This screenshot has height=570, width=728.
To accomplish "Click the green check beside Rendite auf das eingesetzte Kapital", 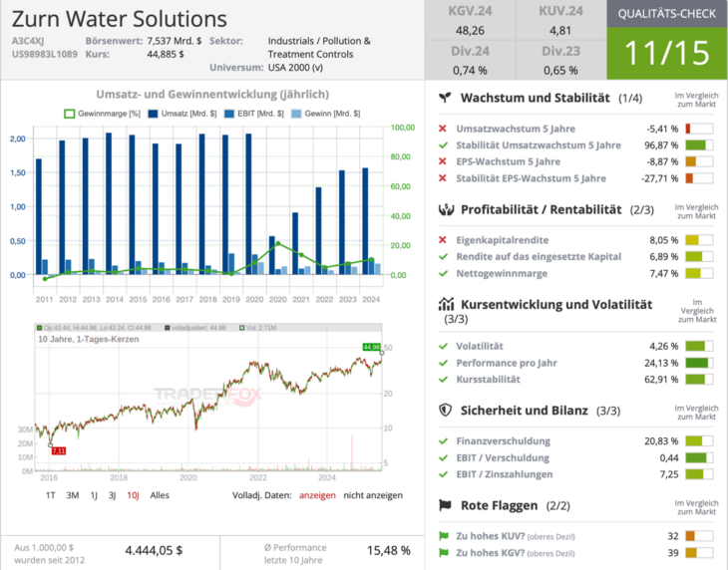I will tap(443, 256).
